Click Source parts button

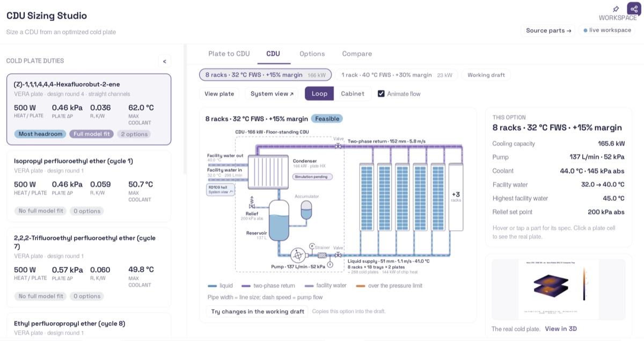(548, 30)
